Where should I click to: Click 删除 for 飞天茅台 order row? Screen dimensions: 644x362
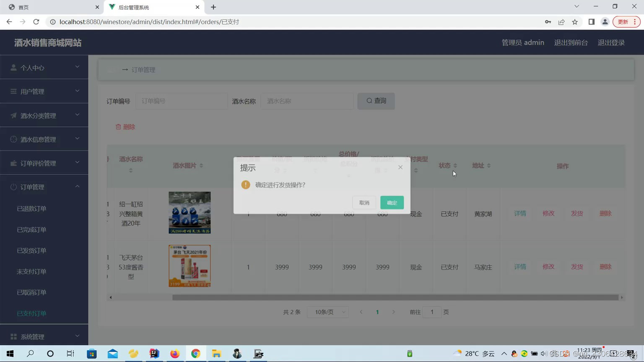coord(605,266)
